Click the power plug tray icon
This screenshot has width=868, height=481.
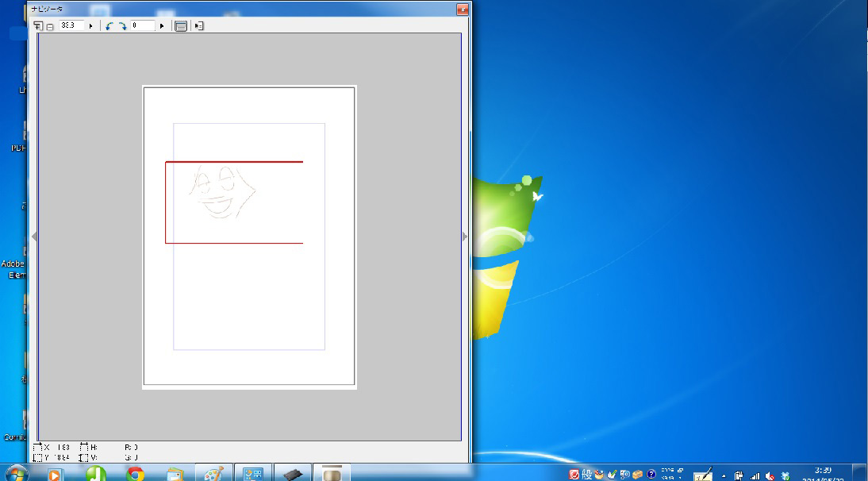(x=739, y=476)
